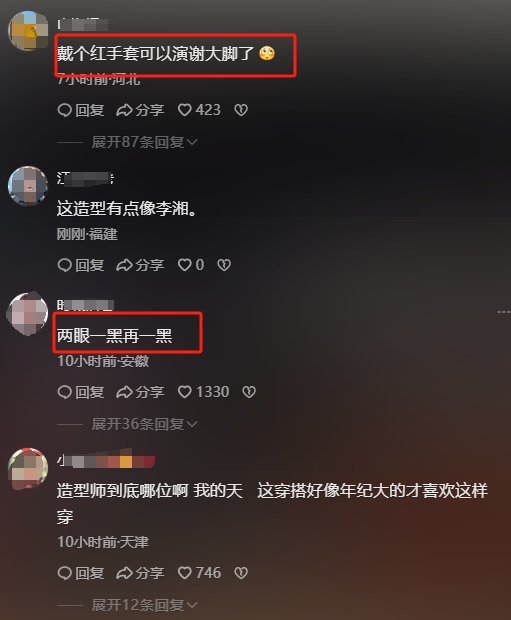Dislike the stylist comment from 天津
This screenshot has height=620, width=511.
[241, 573]
